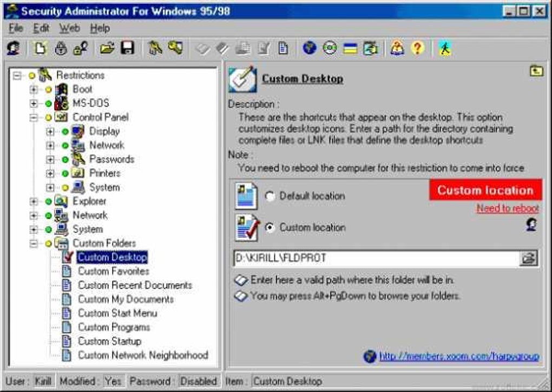
Task: Open the help book toolbar icon
Action: 397,48
